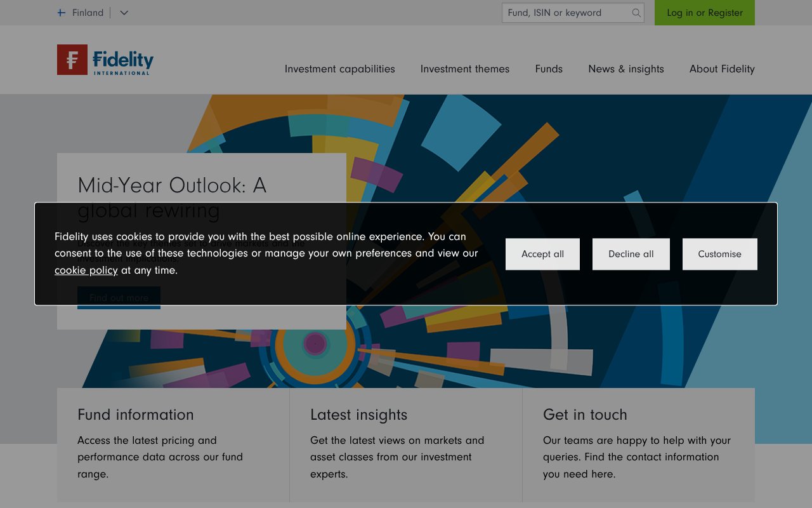Expand the country selector chevron

tap(124, 13)
